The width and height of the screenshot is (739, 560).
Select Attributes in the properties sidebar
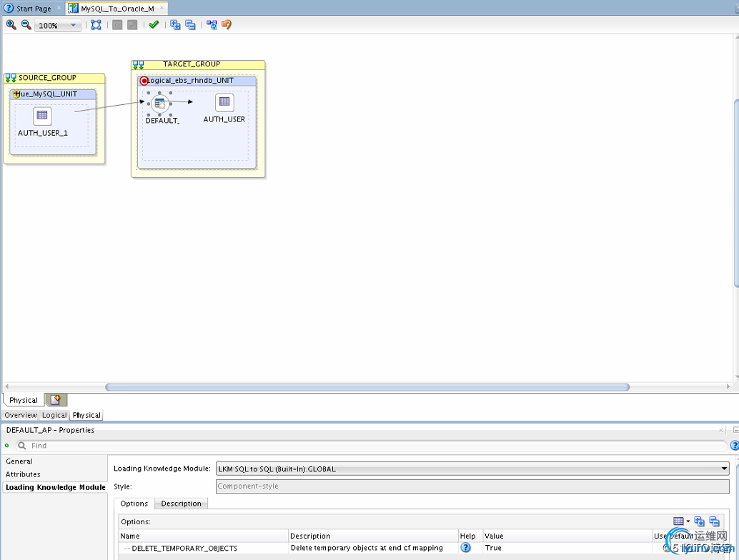[x=23, y=474]
